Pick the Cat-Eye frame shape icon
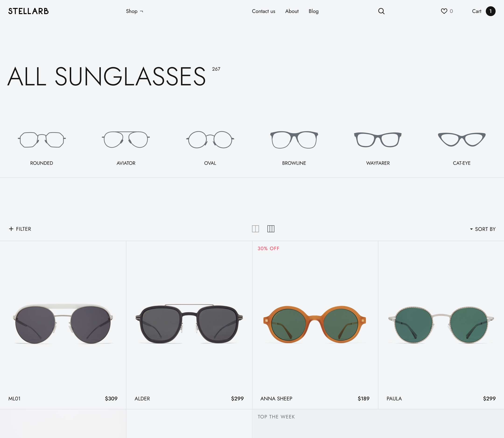504x438 pixels. (462, 139)
